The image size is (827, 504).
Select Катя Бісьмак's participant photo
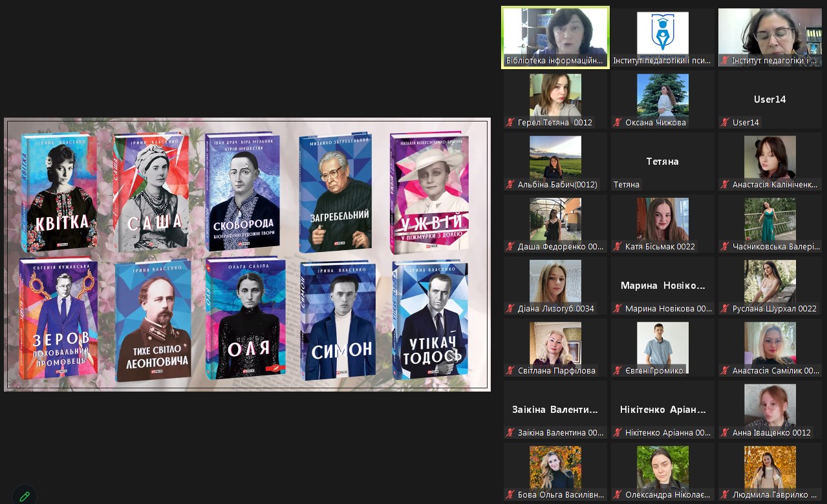(663, 219)
